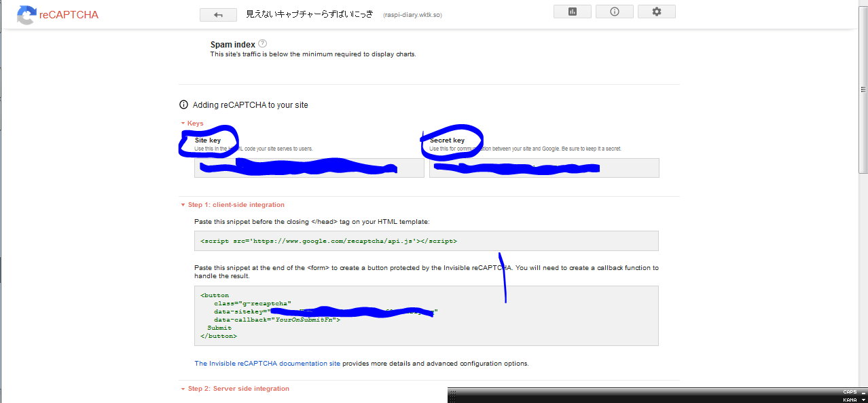The height and width of the screenshot is (403, 868).
Task: Click the KANA indicator in the status bar
Action: [x=850, y=400]
